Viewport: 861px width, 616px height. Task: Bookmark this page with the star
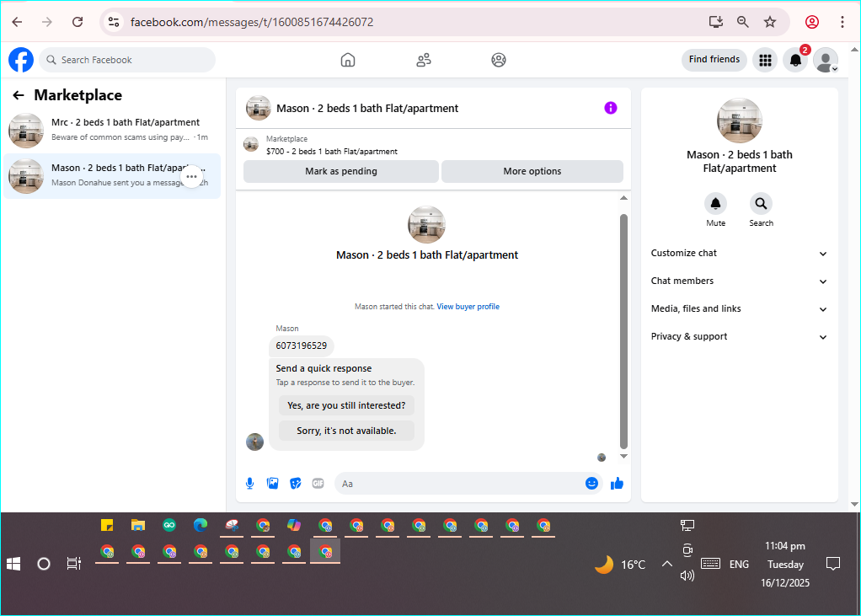point(770,22)
